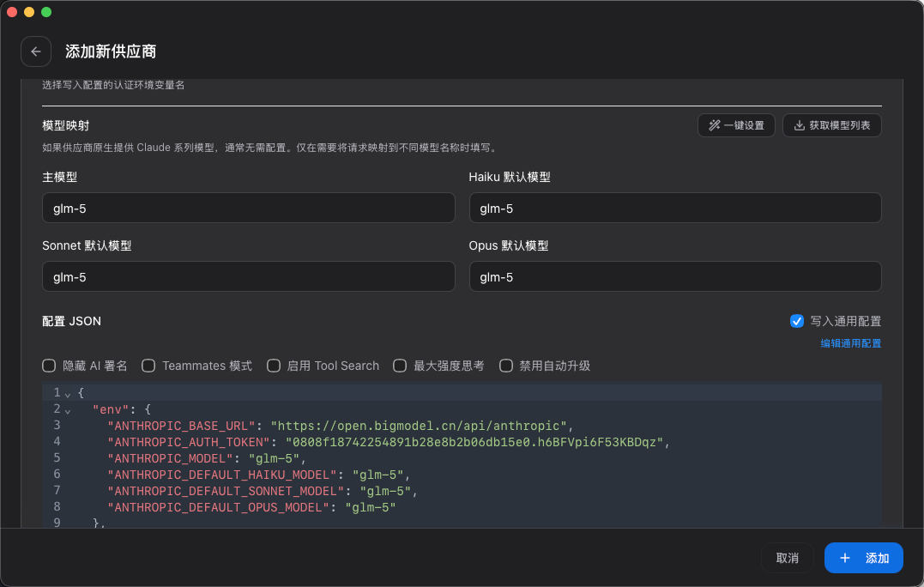Viewport: 924px width, 587px height.
Task: Click the back arrow icon
Action: point(36,51)
